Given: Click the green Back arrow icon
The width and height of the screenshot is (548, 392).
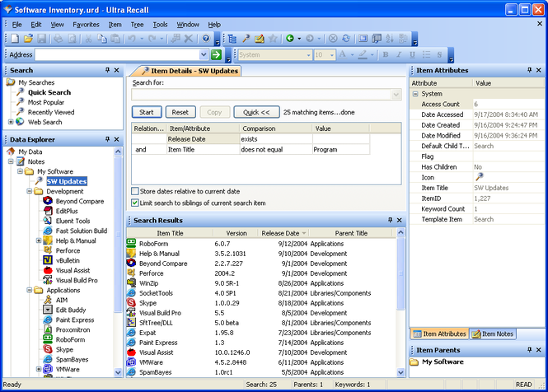Looking at the screenshot, I should 290,39.
